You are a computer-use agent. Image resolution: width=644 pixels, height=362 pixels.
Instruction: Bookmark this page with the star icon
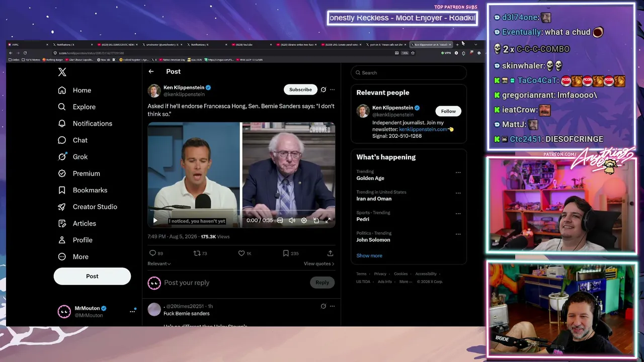pos(412,53)
